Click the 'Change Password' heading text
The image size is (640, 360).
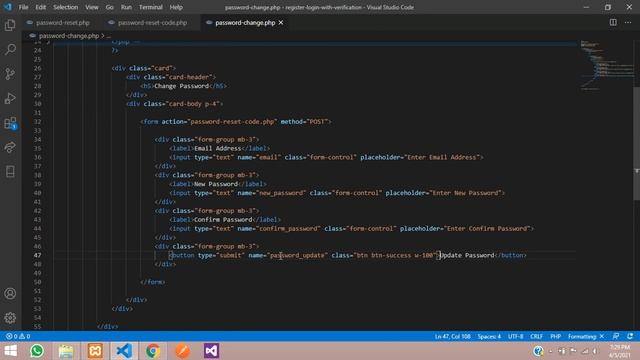click(x=182, y=86)
